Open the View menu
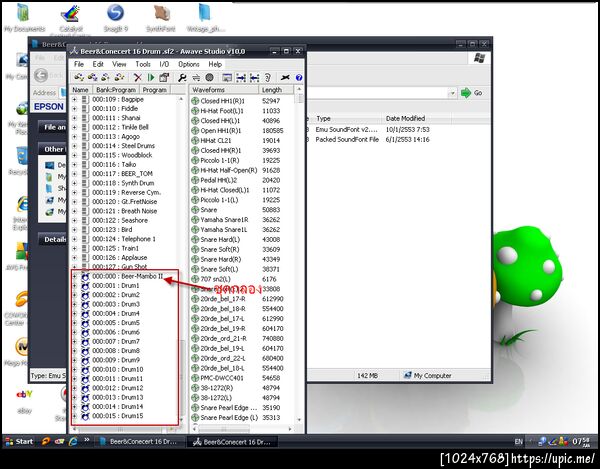 click(119, 64)
